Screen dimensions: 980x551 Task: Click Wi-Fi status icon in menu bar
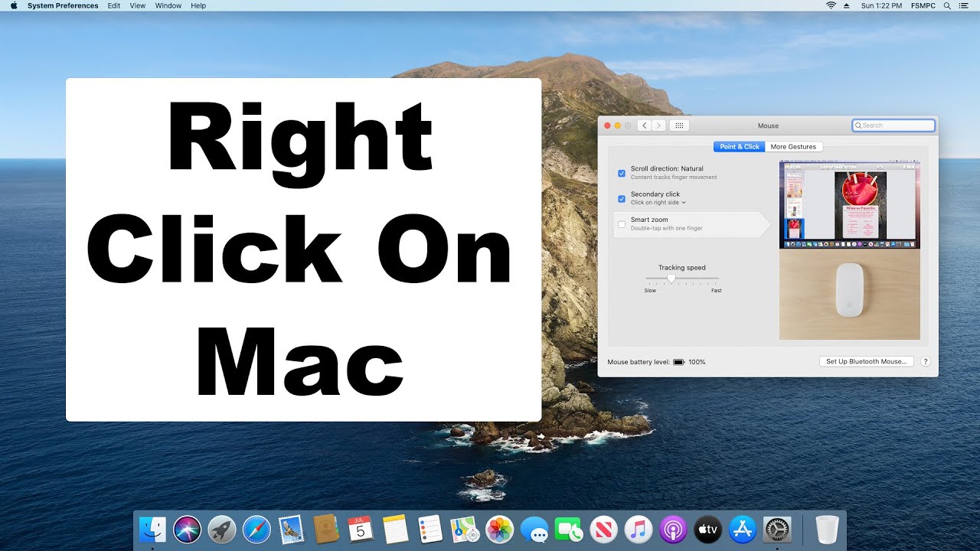pos(831,5)
